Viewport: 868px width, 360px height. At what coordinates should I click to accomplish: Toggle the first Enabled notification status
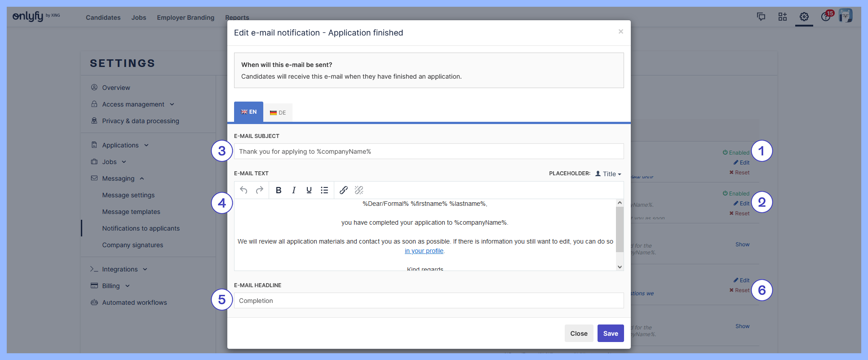tap(736, 153)
